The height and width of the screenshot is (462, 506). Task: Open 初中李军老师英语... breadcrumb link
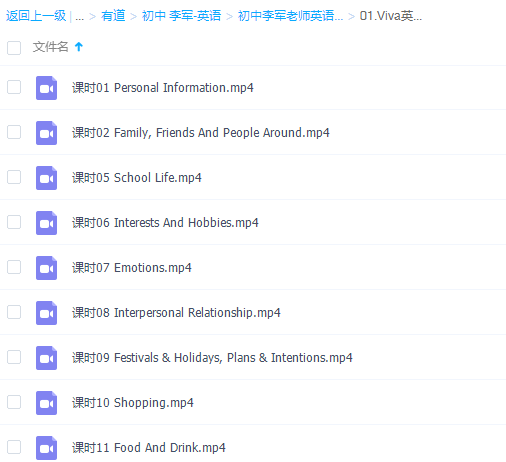coord(290,16)
